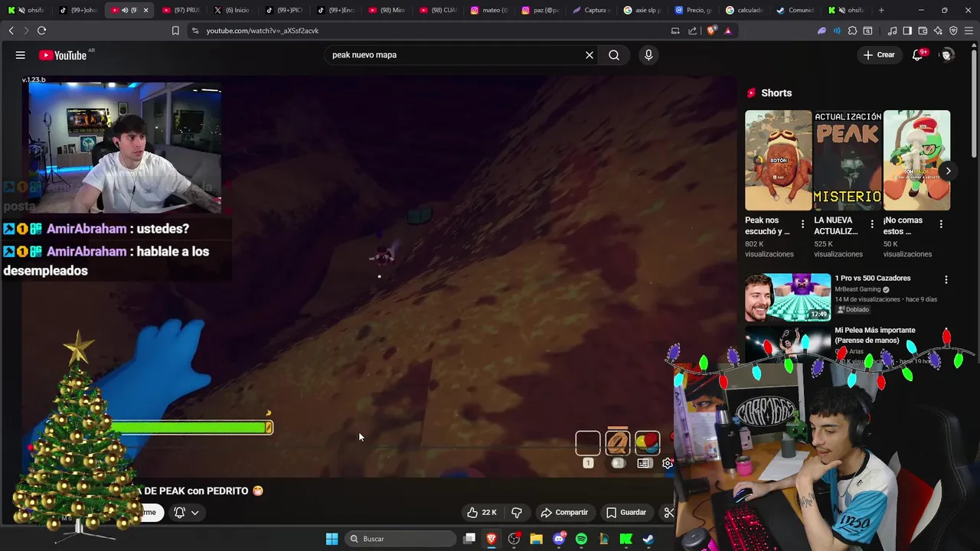Toggle the channel notification bell preference
The width and height of the screenshot is (980, 551).
[x=185, y=513]
